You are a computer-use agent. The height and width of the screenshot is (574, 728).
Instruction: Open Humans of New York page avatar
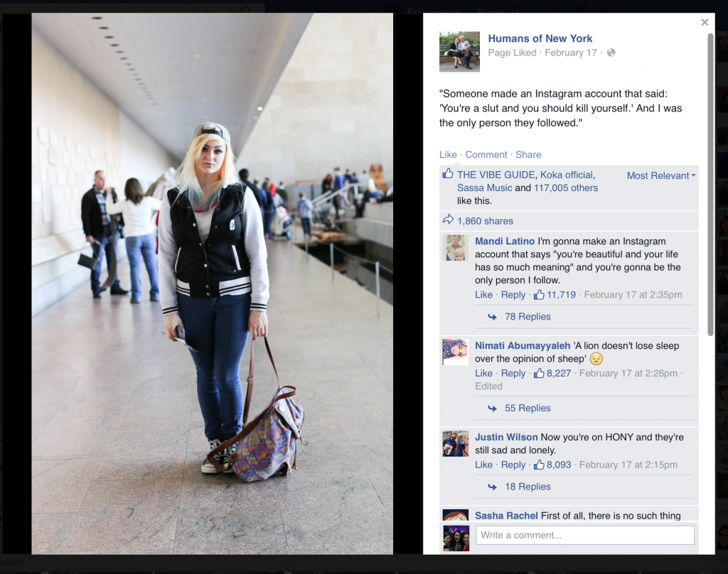[x=459, y=52]
